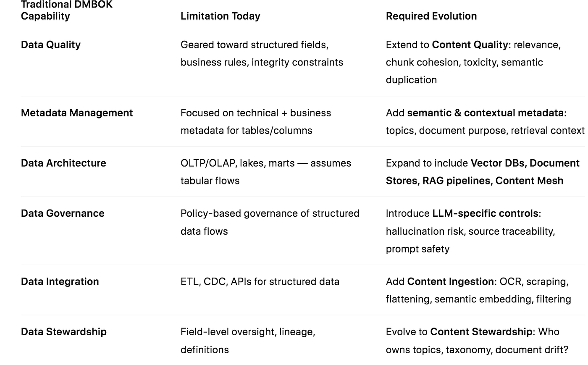Click the Field-level oversight, lineage cell
The image size is (588, 365).
pyautogui.click(x=248, y=341)
